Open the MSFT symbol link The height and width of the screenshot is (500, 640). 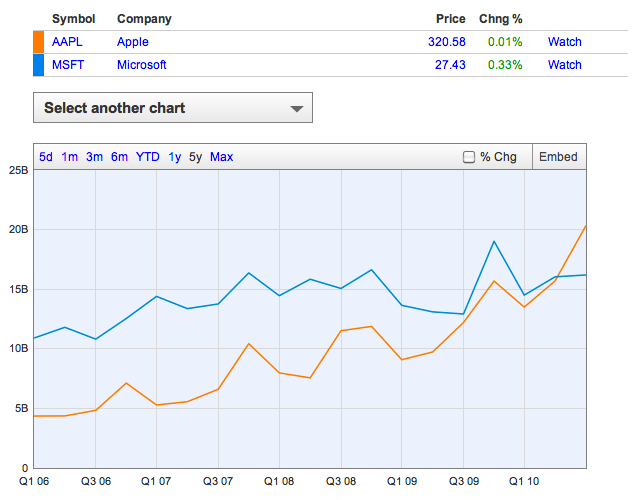click(68, 64)
